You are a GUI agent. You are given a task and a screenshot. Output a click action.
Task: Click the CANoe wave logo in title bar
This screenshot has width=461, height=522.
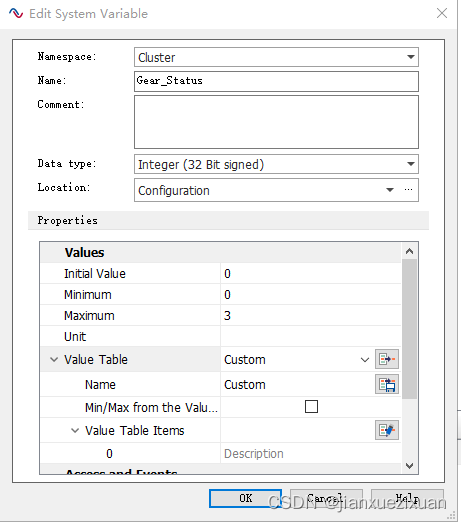point(16,13)
